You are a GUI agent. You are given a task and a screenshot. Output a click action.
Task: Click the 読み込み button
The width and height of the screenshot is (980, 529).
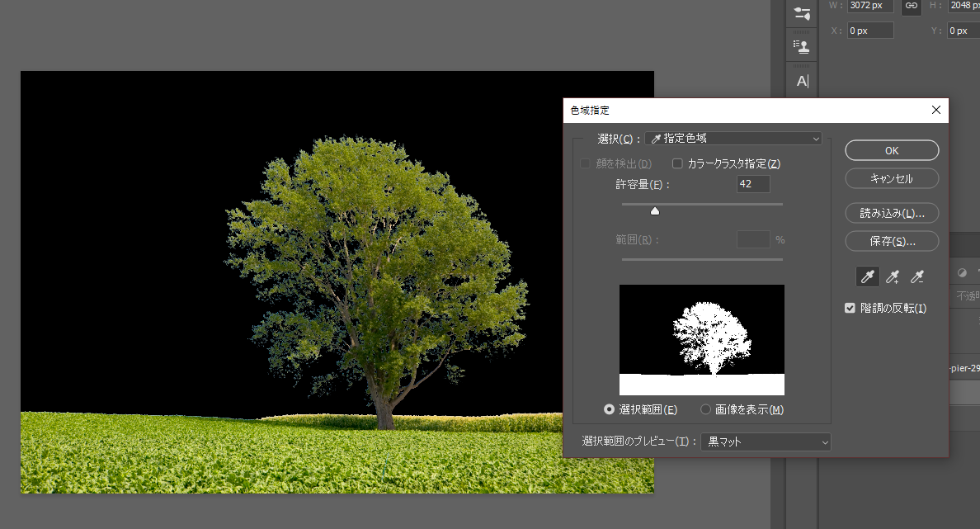(892, 213)
